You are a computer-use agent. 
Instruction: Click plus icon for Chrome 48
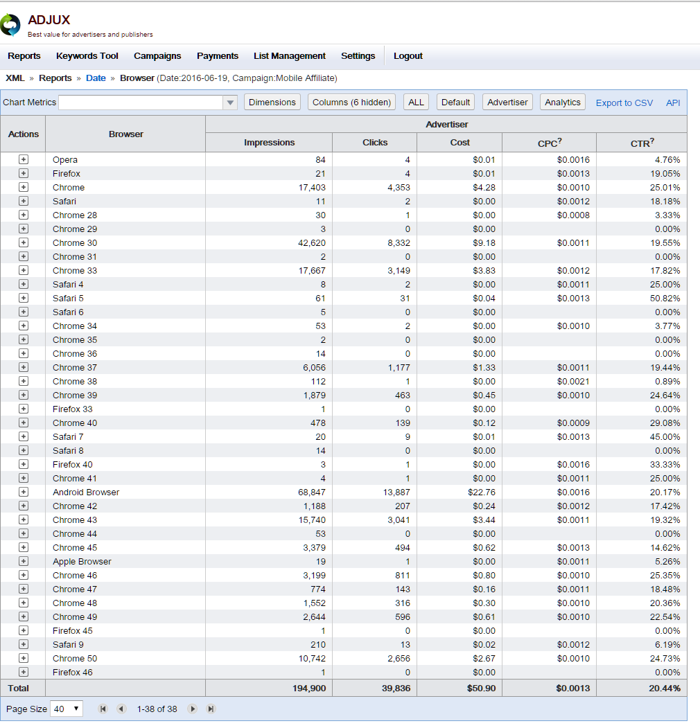click(24, 603)
